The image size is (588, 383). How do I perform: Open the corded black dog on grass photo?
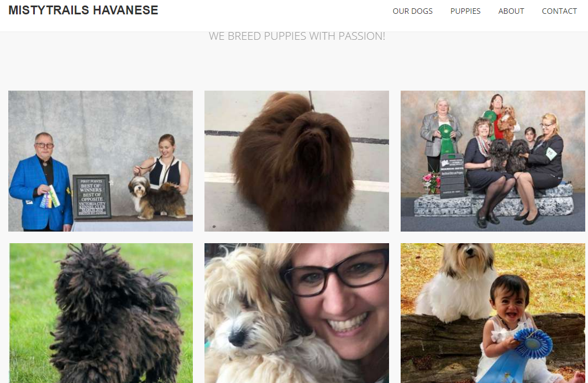coord(101,313)
